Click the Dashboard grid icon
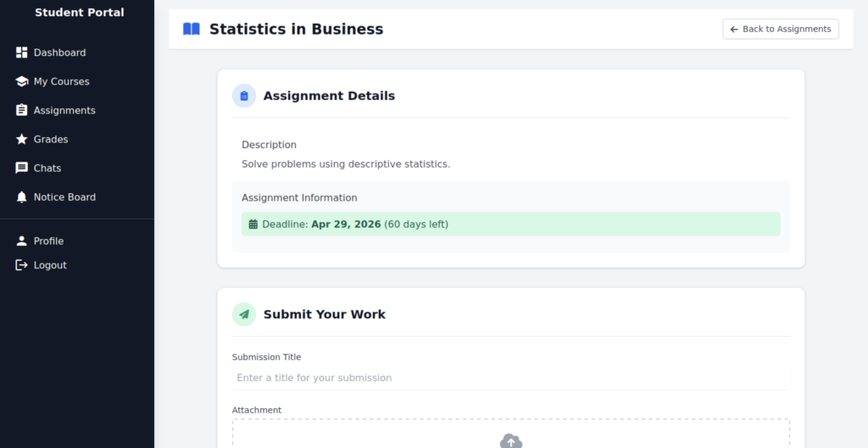 (x=22, y=53)
